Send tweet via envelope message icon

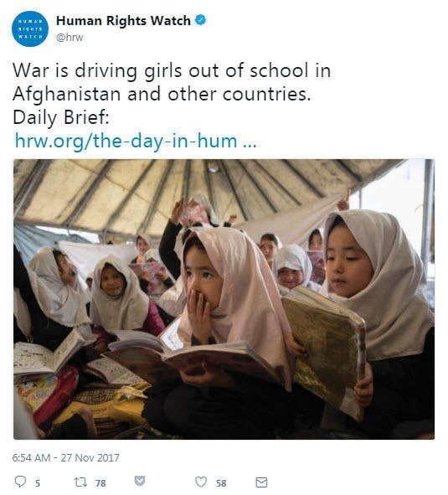tap(261, 482)
